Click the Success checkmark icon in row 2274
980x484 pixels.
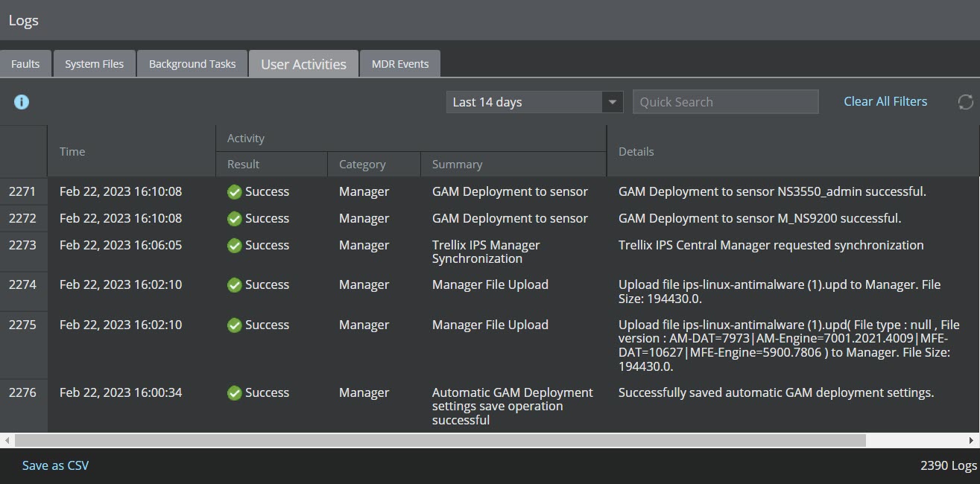[x=234, y=285]
